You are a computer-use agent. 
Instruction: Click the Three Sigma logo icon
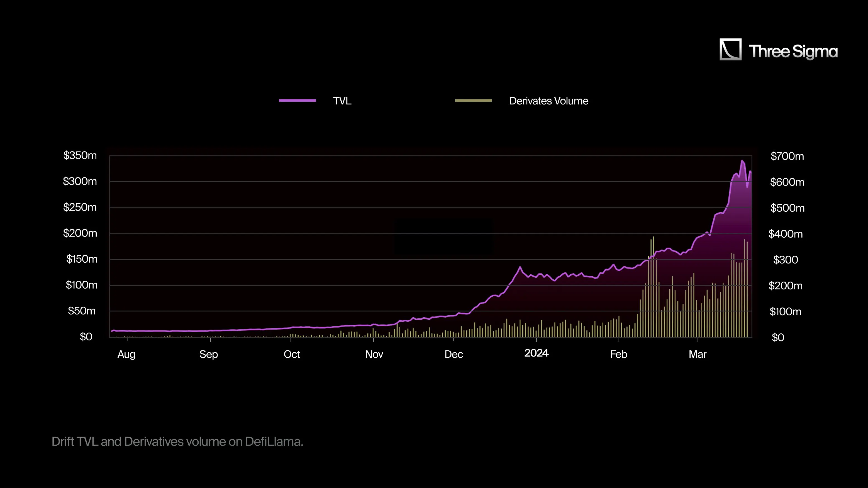(730, 50)
